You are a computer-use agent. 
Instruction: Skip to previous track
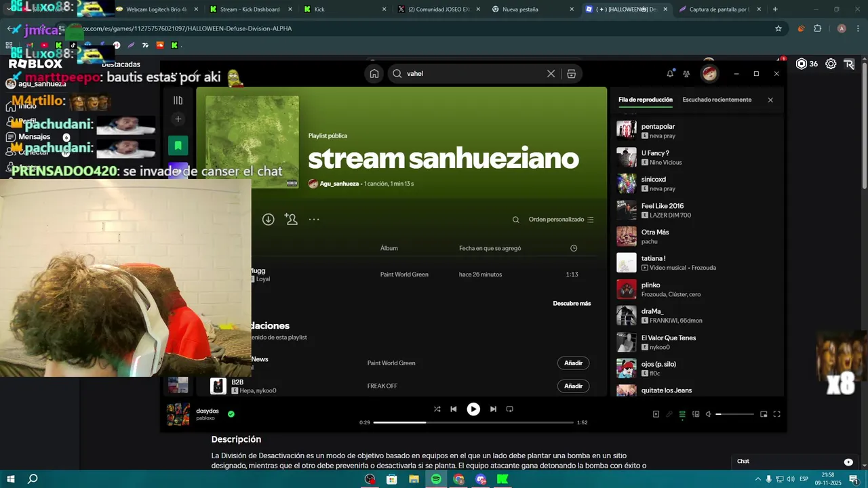[x=454, y=409]
